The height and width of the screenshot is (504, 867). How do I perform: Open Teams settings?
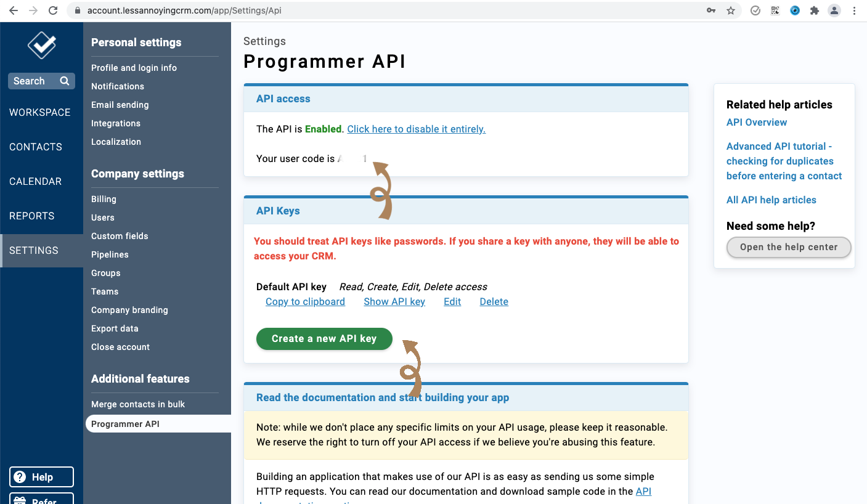[x=105, y=291]
